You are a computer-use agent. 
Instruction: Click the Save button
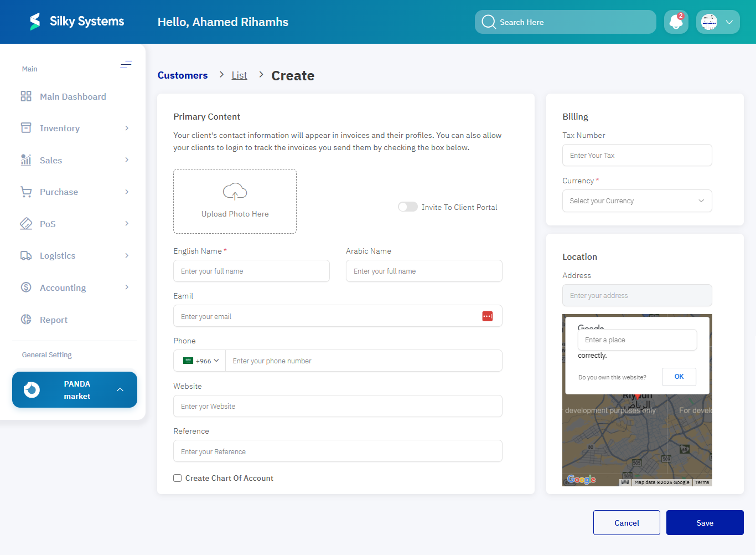705,522
